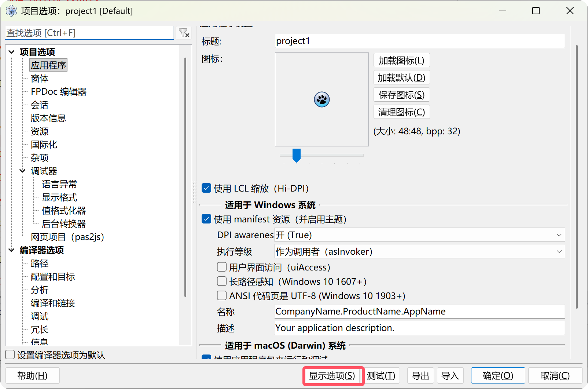Check ANSI 代码页是 UTF-8 option
Image resolution: width=588 pixels, height=389 pixels.
(222, 295)
